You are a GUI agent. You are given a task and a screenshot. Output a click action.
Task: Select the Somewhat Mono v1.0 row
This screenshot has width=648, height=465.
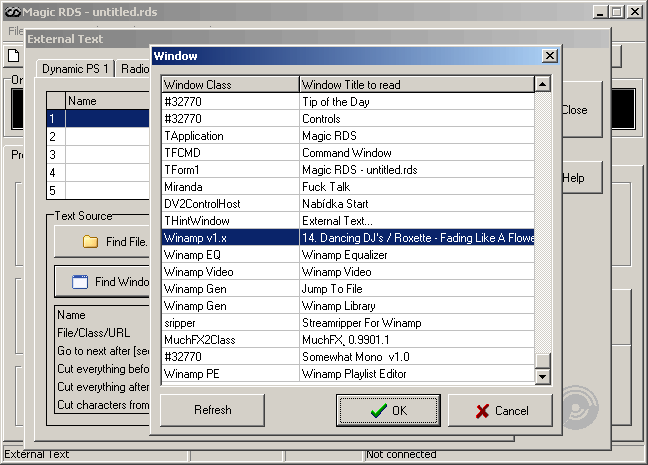pyautogui.click(x=348, y=356)
